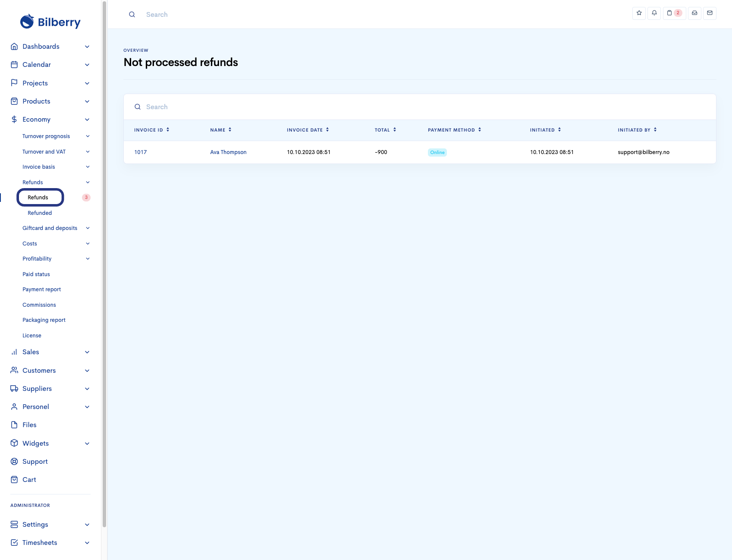This screenshot has width=732, height=560.
Task: Open the Payment report menu item
Action: coord(41,289)
